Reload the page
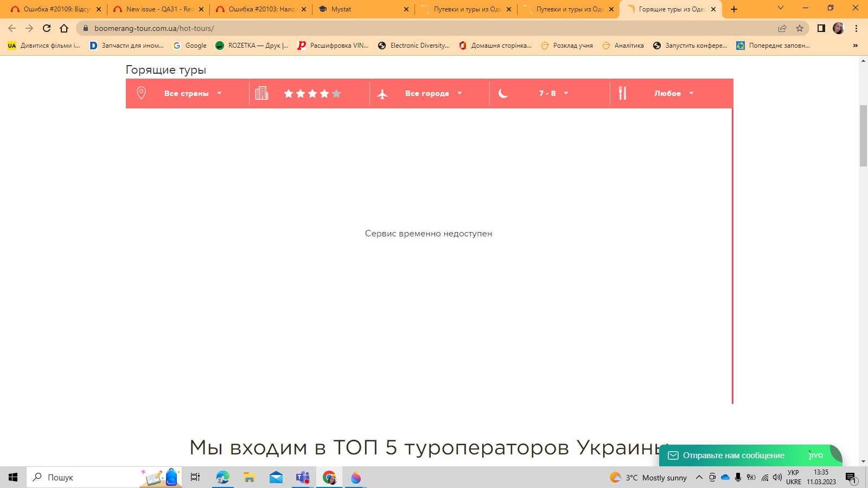868x488 pixels. click(47, 28)
